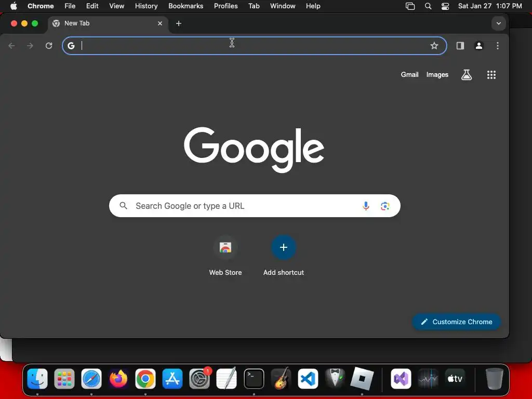Image resolution: width=532 pixels, height=399 pixels.
Task: Close the New Tab tab
Action: 160,23
